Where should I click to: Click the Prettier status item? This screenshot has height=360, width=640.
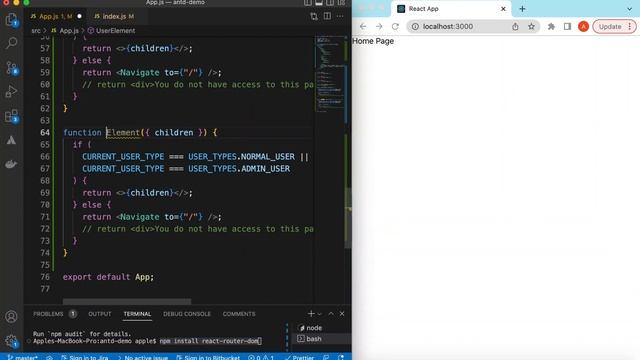point(300,357)
